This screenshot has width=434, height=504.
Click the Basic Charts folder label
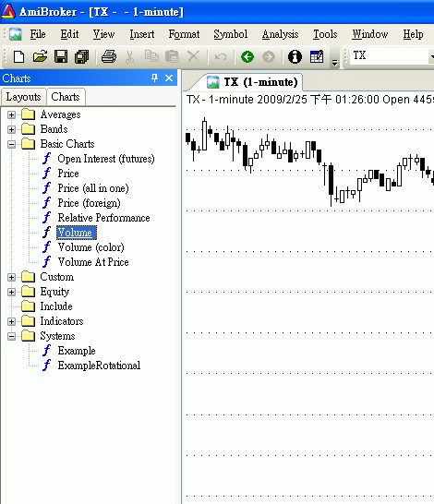(67, 144)
